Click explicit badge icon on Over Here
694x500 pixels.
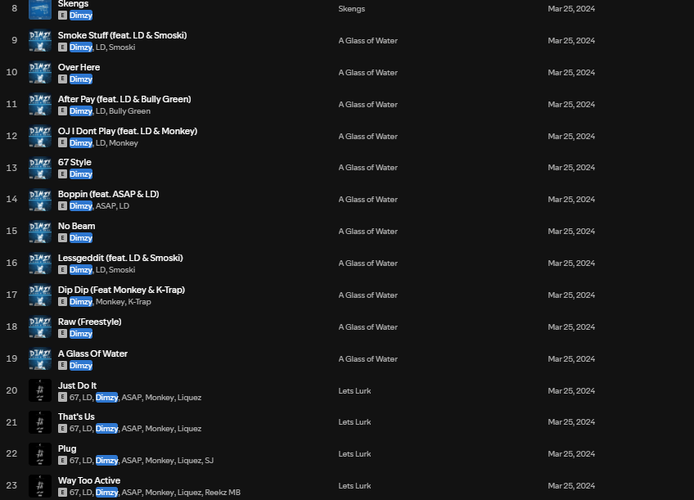tap(62, 79)
